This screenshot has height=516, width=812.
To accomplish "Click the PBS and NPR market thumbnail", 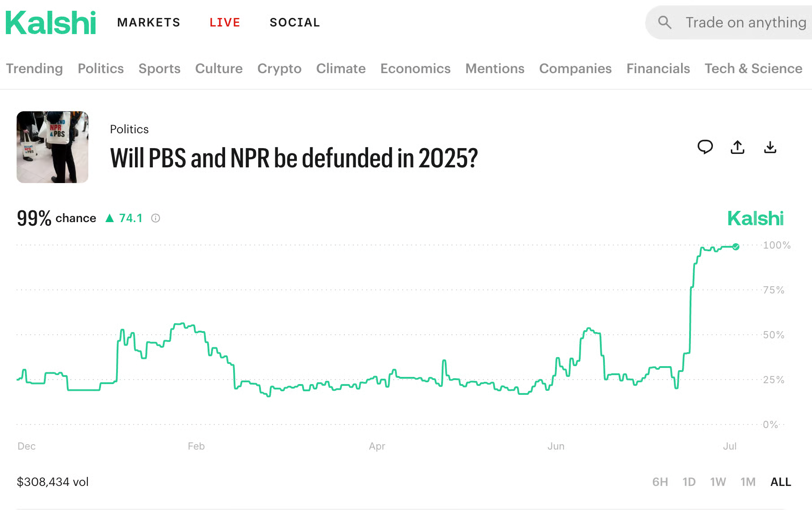I will tap(52, 147).
